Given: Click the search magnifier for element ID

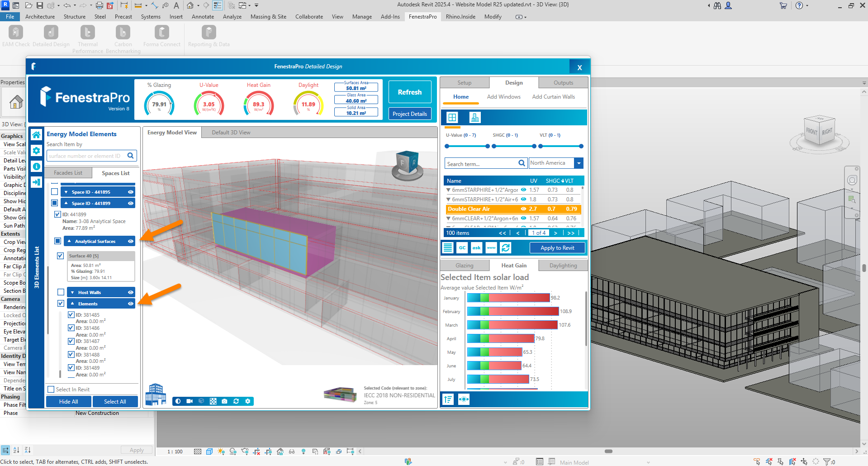Looking at the screenshot, I should pyautogui.click(x=131, y=156).
